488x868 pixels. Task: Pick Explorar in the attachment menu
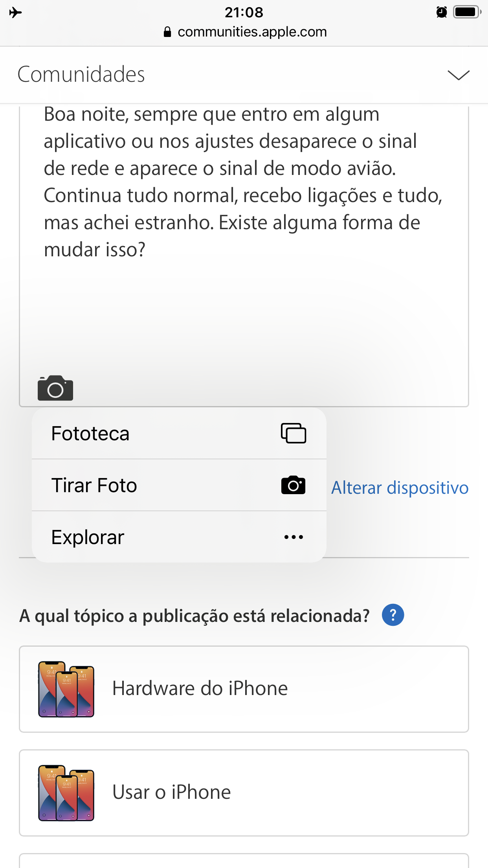(88, 537)
